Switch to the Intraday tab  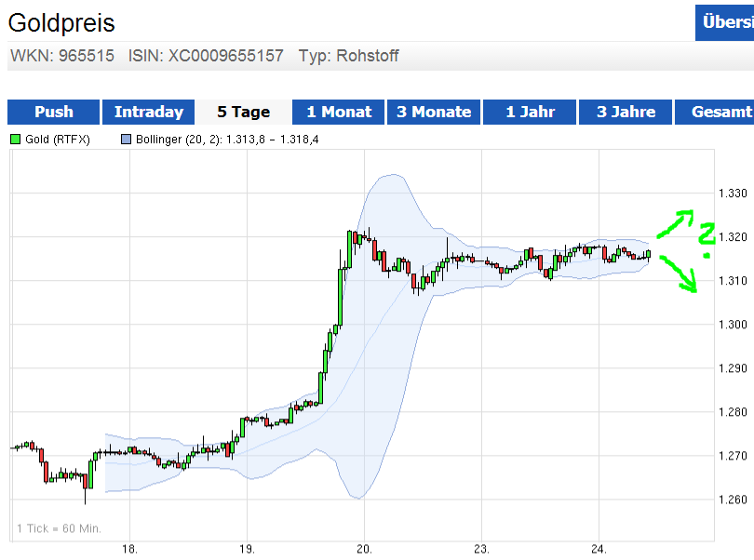[149, 112]
